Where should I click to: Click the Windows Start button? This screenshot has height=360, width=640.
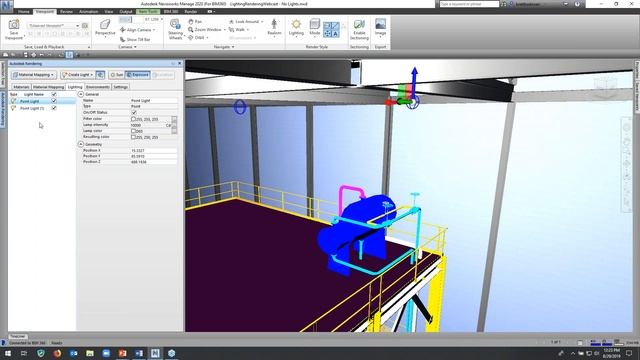coord(8,353)
